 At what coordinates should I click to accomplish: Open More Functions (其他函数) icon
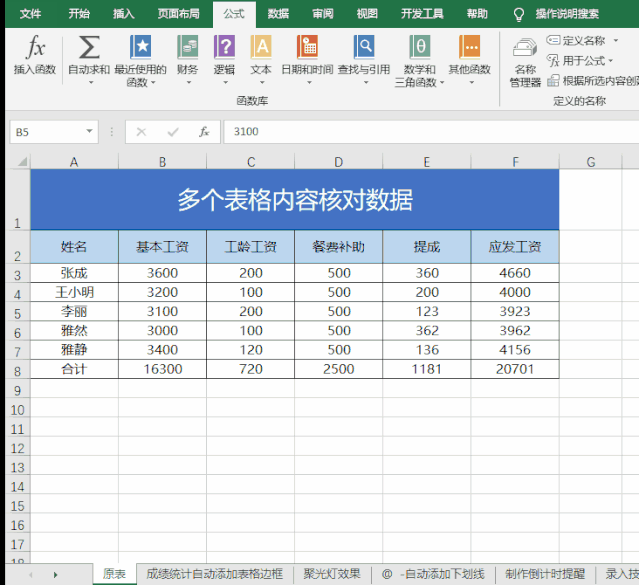(x=469, y=47)
